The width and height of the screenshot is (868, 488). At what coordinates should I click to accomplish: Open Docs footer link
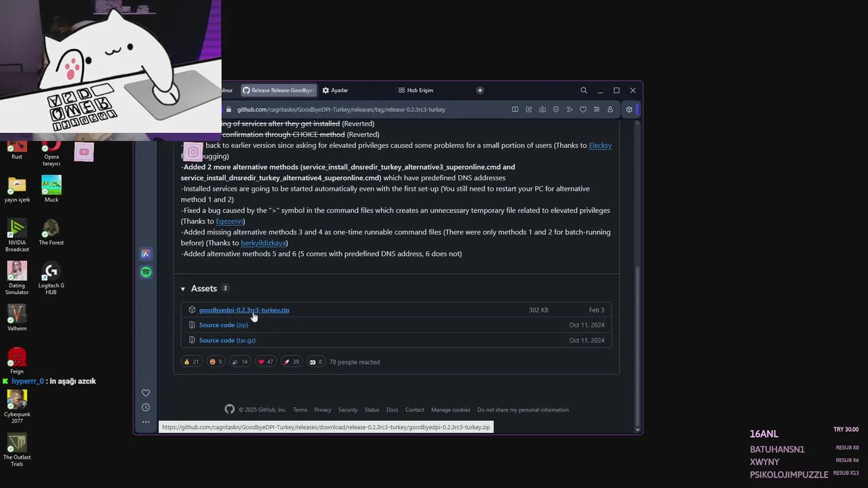[x=393, y=409]
